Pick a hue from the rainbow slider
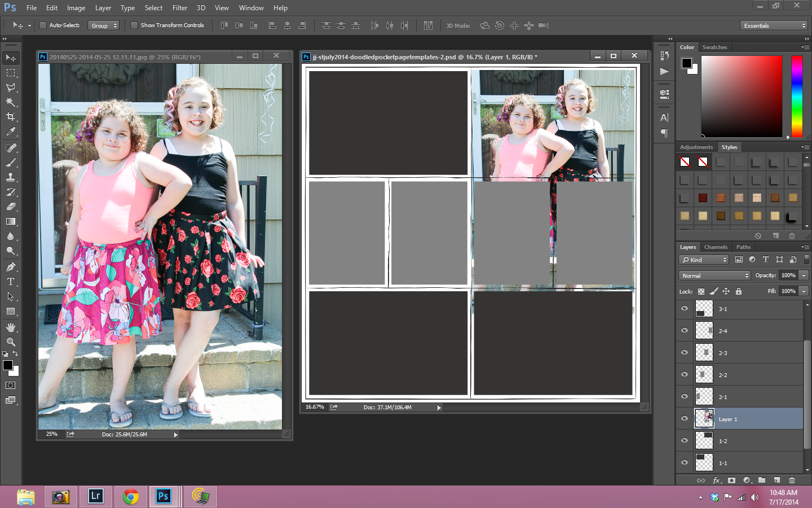This screenshot has height=508, width=812. tap(797, 97)
